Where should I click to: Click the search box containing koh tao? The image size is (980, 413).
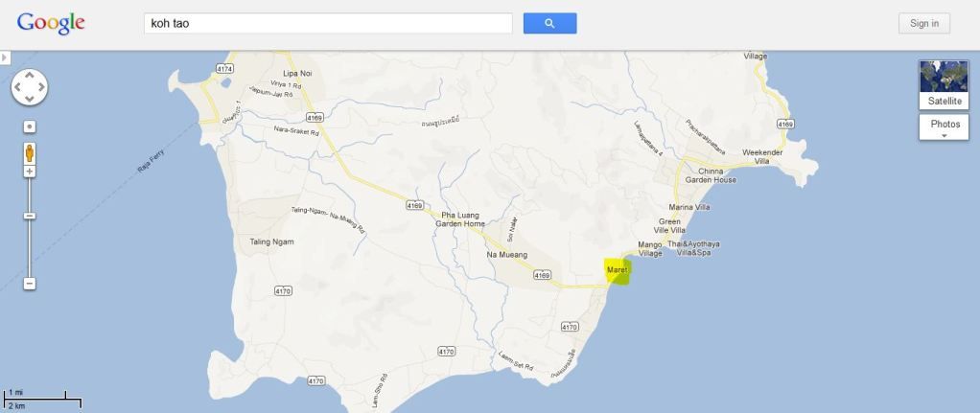click(328, 23)
